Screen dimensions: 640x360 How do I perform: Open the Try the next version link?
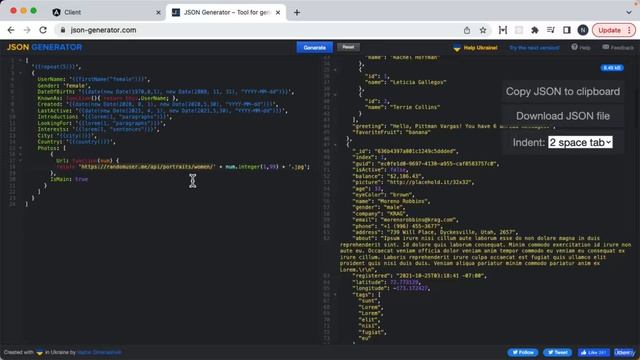tap(534, 48)
